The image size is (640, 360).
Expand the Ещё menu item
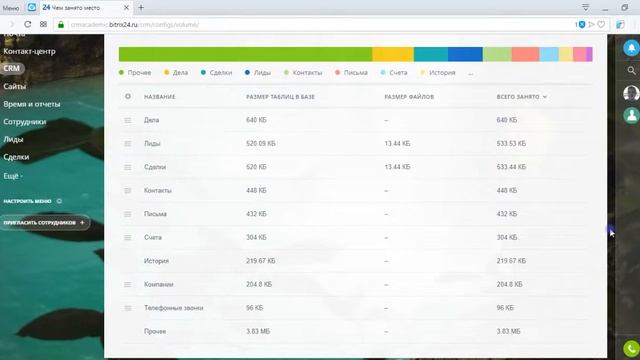(13, 176)
